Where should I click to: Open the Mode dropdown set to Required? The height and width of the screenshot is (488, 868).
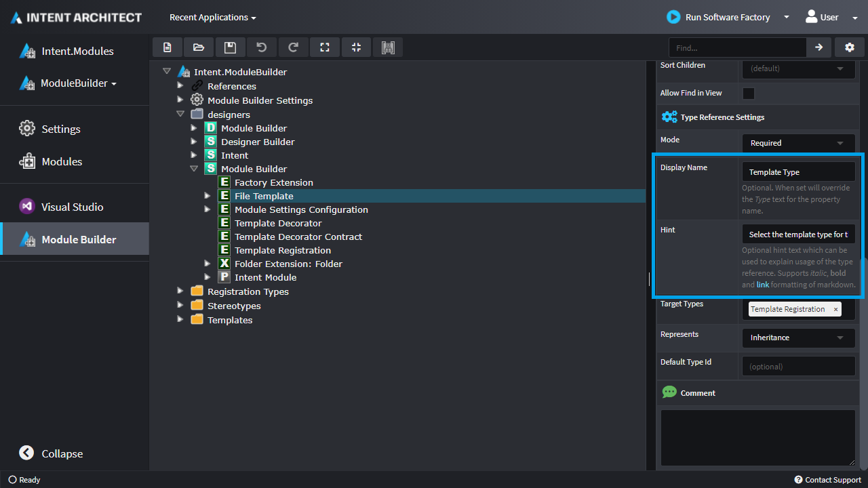click(x=798, y=143)
